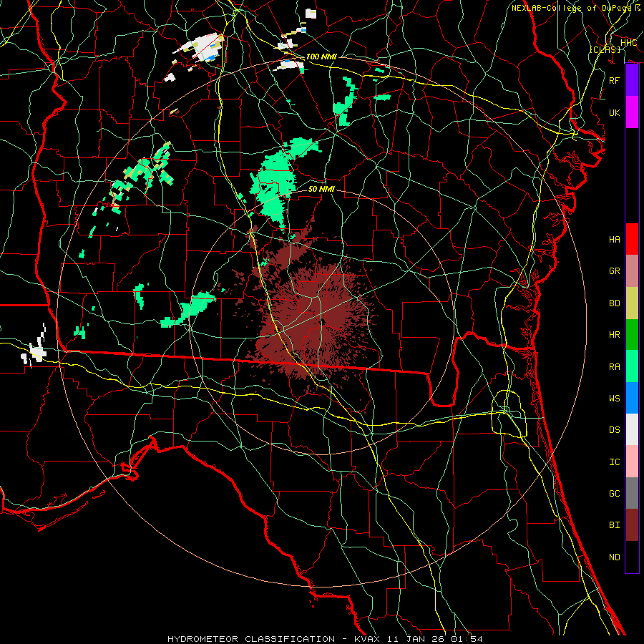Click the 'GC' legend label

[614, 493]
